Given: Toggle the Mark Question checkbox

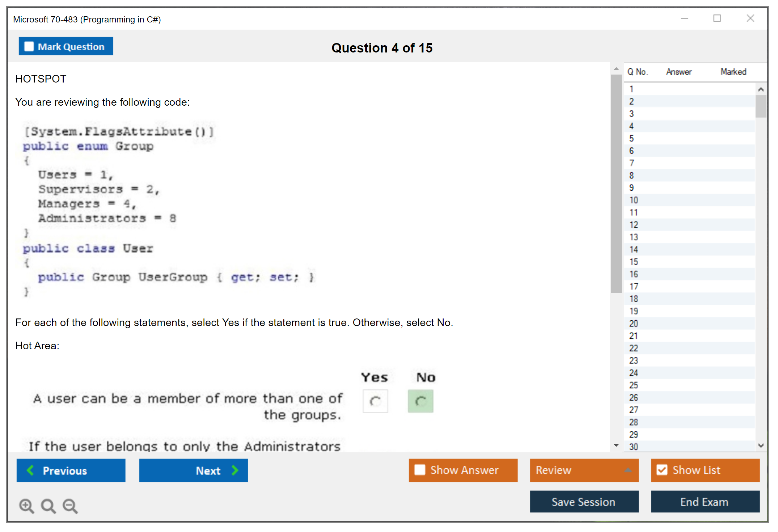Looking at the screenshot, I should click(29, 46).
